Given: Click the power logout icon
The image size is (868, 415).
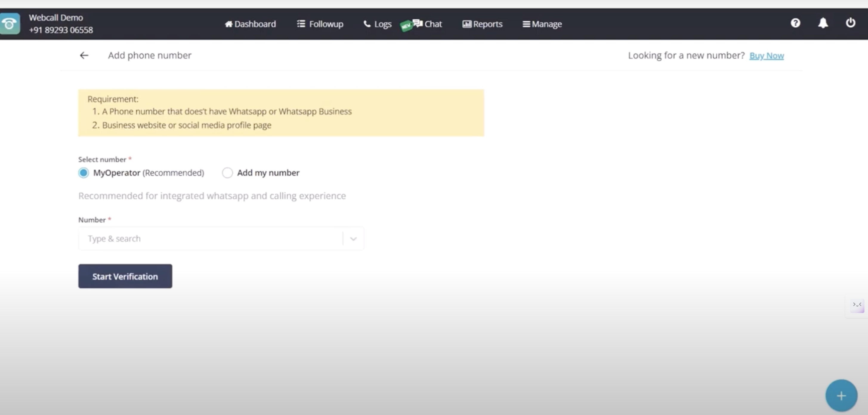Looking at the screenshot, I should point(850,23).
